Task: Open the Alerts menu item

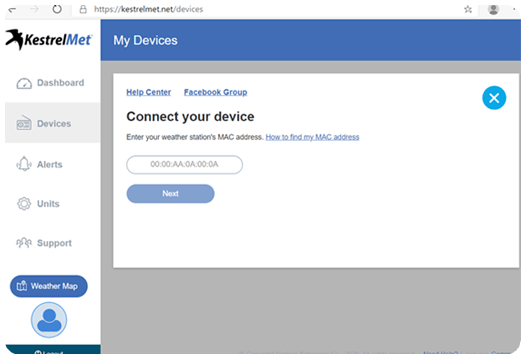Action: [x=53, y=164]
